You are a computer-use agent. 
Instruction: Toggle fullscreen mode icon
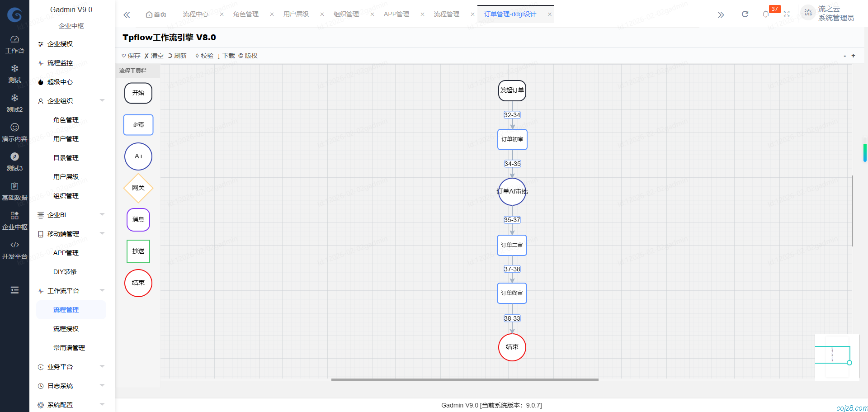pos(787,14)
